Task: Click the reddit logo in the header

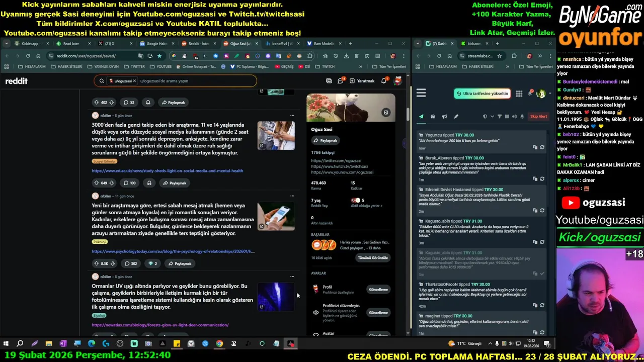Action: click(16, 81)
